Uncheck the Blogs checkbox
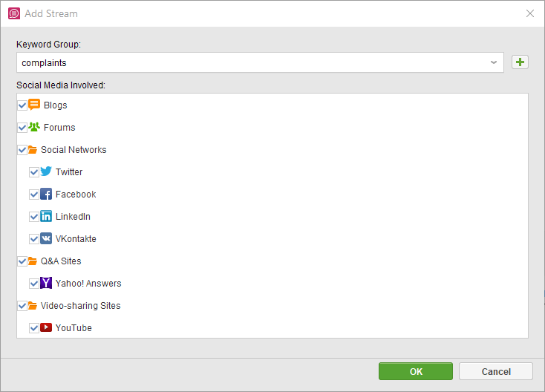The height and width of the screenshot is (392, 545). coord(22,105)
